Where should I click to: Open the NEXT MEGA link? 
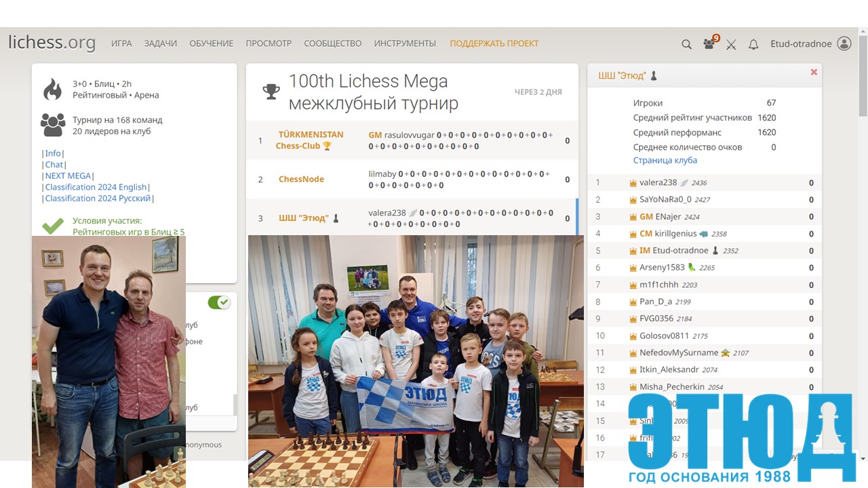click(68, 176)
